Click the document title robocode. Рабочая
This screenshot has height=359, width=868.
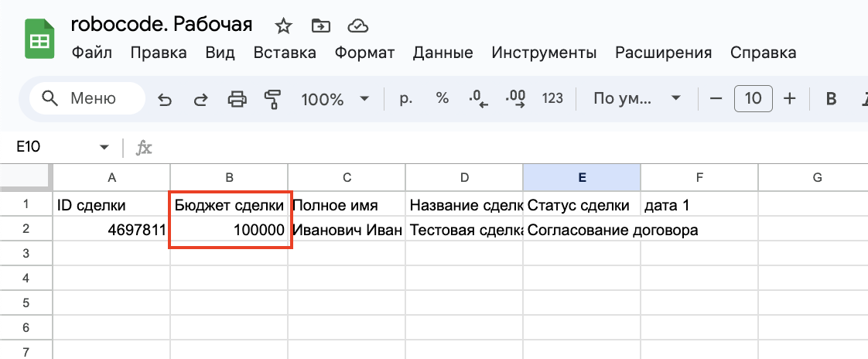pyautogui.click(x=162, y=25)
